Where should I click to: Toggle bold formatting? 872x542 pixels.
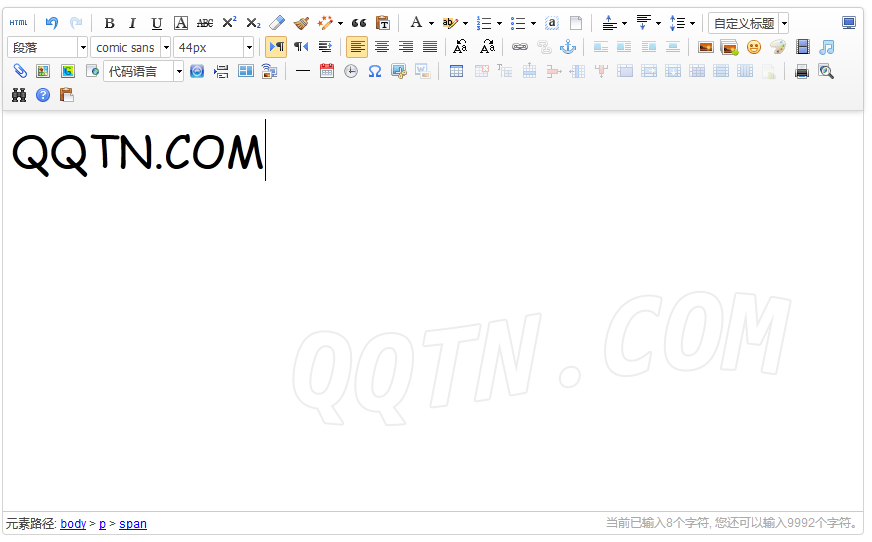click(x=109, y=23)
